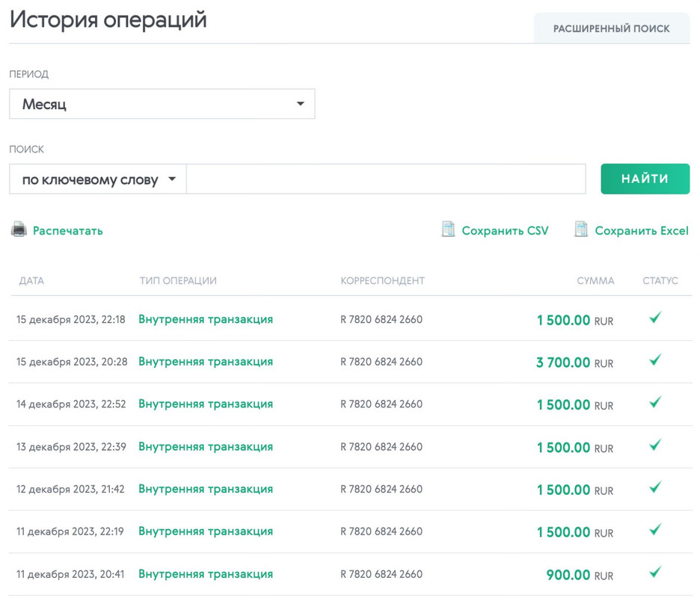Click the Распечатать link
700x598 pixels.
pyautogui.click(x=68, y=231)
